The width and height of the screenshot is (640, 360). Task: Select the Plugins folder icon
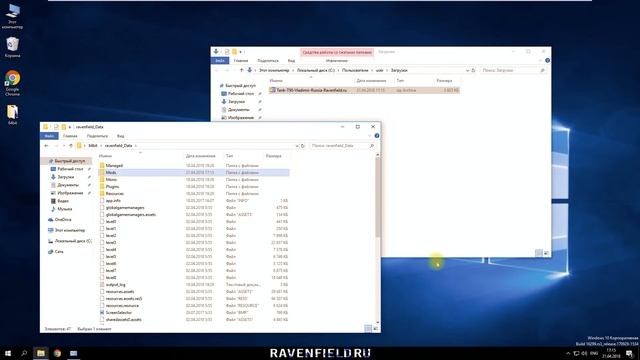pos(102,187)
